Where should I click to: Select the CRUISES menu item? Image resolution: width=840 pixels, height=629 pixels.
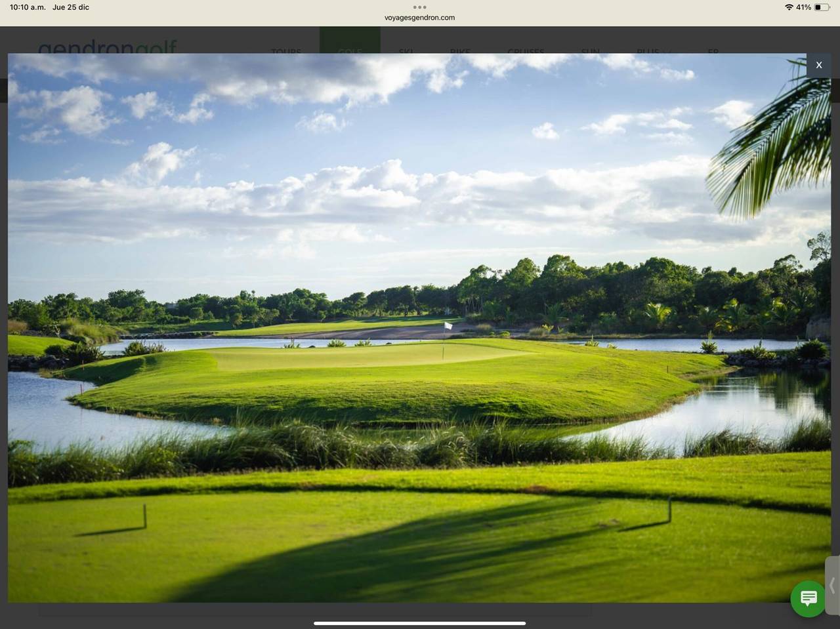click(x=526, y=51)
